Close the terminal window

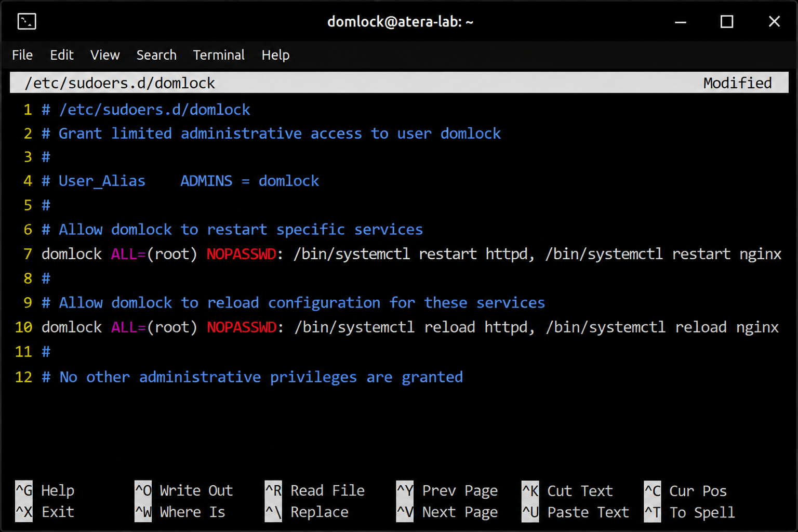[x=774, y=21]
